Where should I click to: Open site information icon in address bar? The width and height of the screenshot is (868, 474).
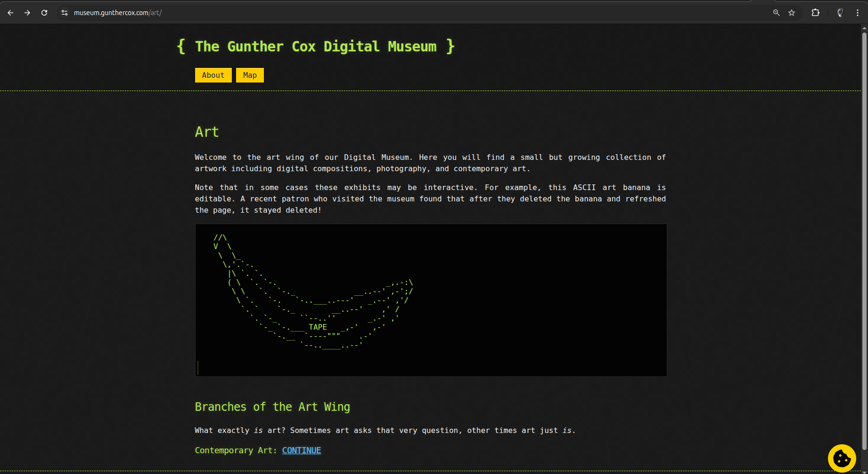click(64, 13)
